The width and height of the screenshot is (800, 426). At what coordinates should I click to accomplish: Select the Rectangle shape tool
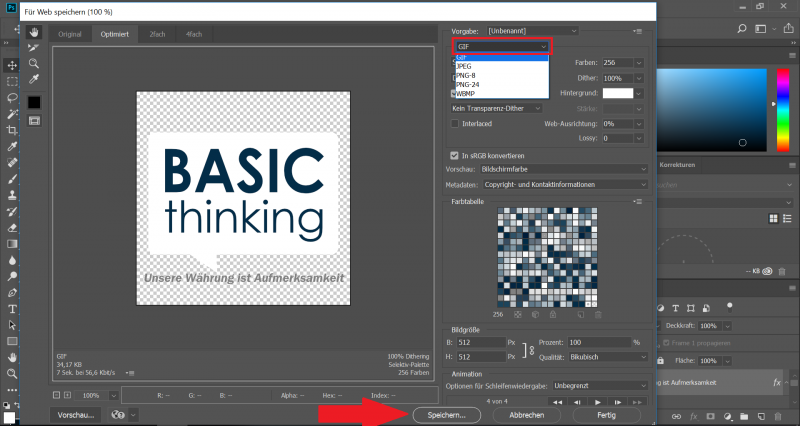[x=12, y=341]
